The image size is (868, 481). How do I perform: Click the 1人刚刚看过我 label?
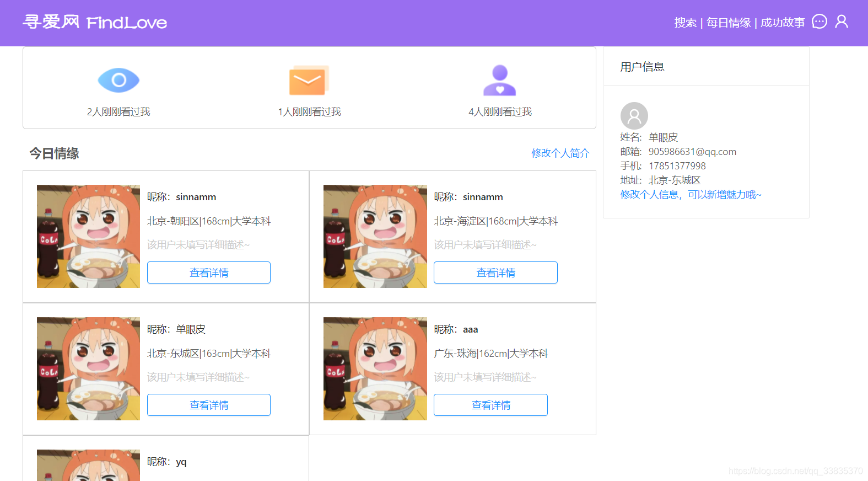pyautogui.click(x=309, y=112)
